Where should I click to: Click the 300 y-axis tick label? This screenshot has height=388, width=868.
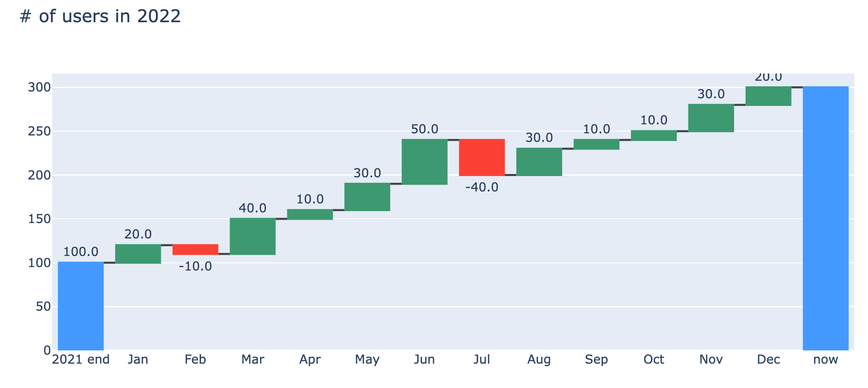(x=39, y=88)
